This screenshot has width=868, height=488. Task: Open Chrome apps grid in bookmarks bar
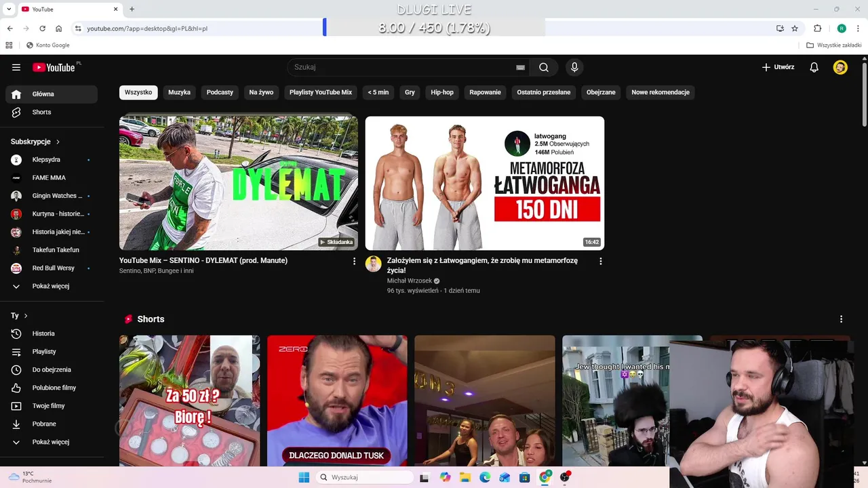[9, 45]
